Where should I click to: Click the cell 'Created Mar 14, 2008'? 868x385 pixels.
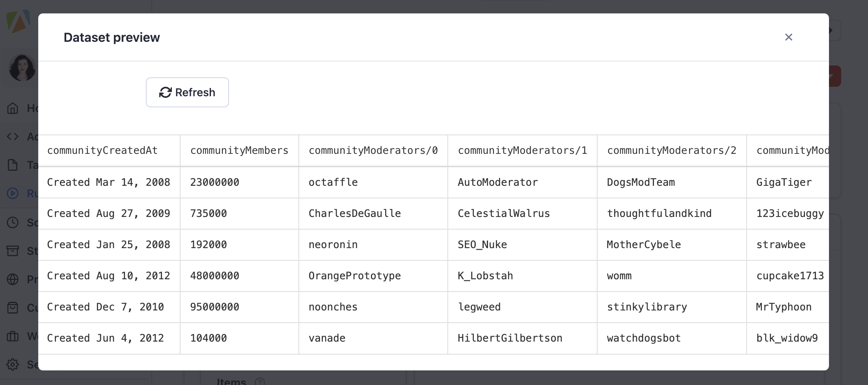(x=109, y=182)
